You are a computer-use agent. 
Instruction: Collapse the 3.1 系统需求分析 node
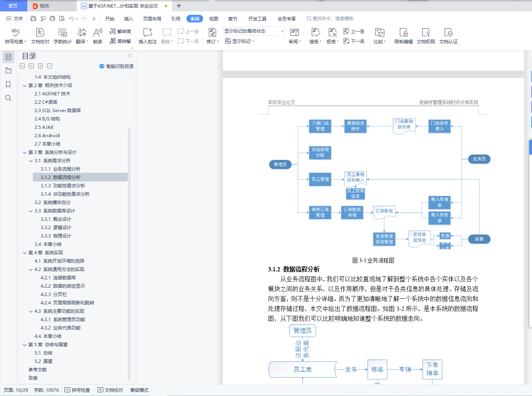(31, 161)
